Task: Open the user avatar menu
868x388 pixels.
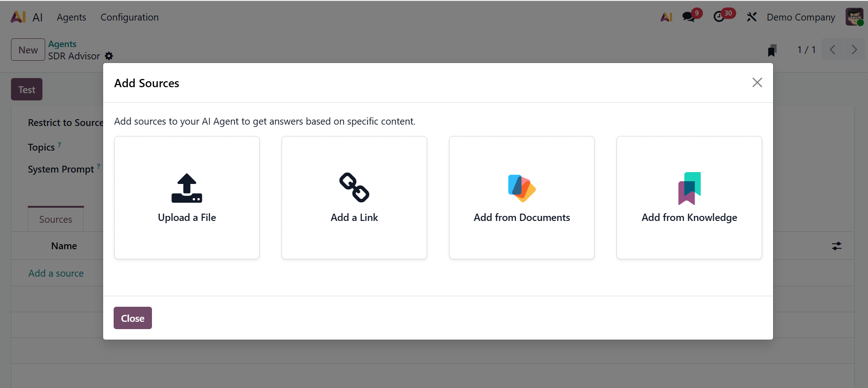Action: point(854,17)
